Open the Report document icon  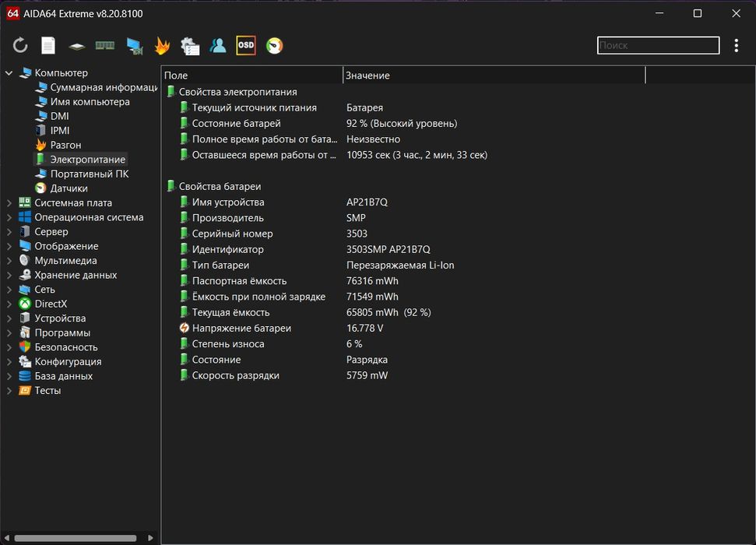(48, 46)
